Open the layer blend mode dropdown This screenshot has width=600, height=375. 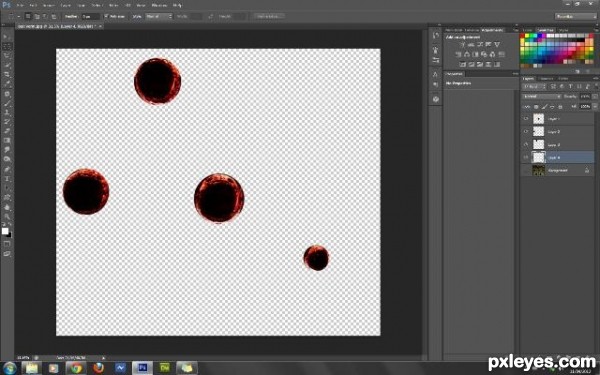point(542,96)
